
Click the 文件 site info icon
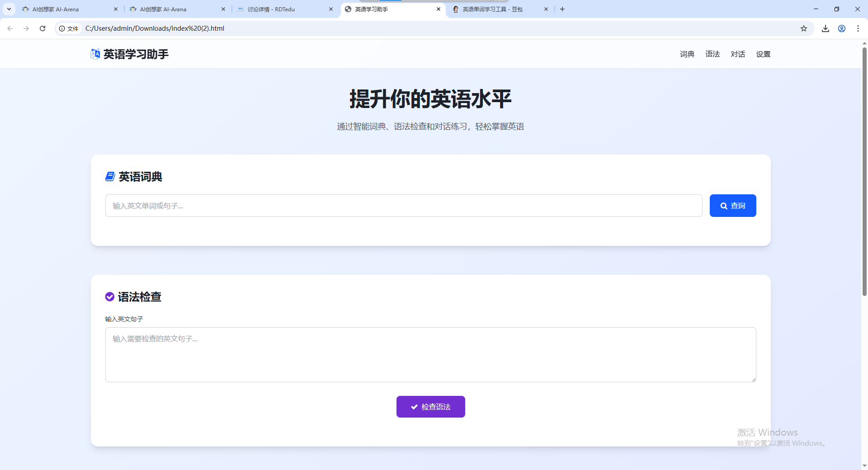[69, 28]
